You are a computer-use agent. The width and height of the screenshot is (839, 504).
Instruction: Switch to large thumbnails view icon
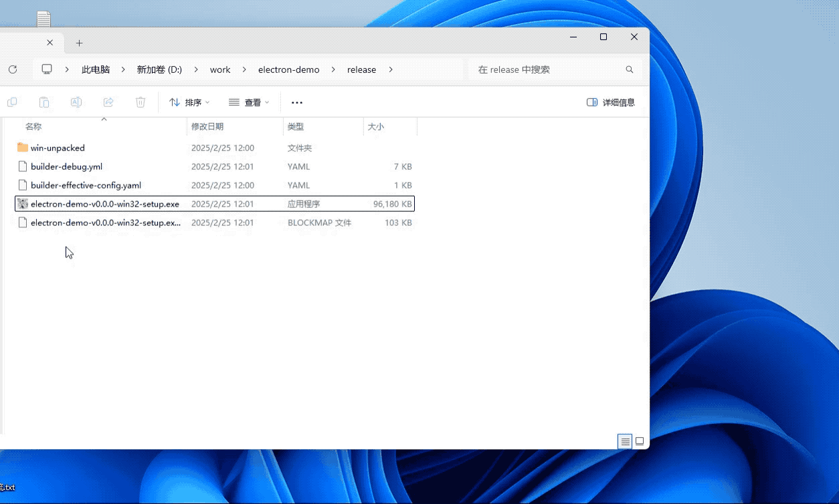tap(640, 442)
